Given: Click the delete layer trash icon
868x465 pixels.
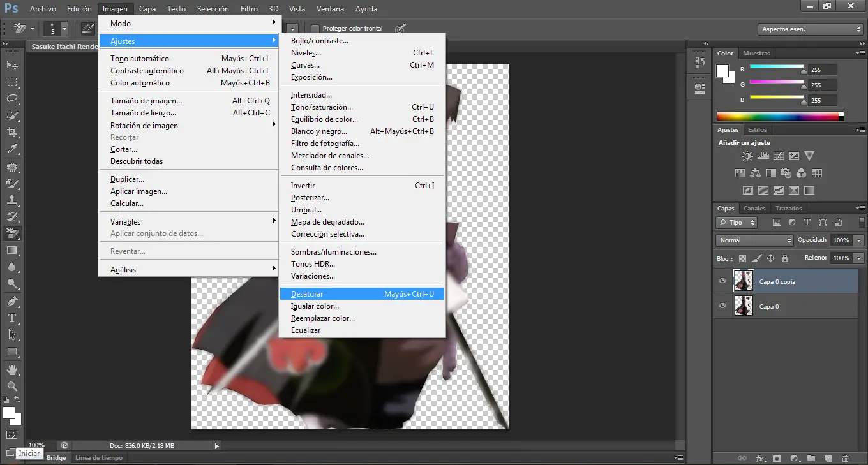Looking at the screenshot, I should pyautogui.click(x=845, y=458).
